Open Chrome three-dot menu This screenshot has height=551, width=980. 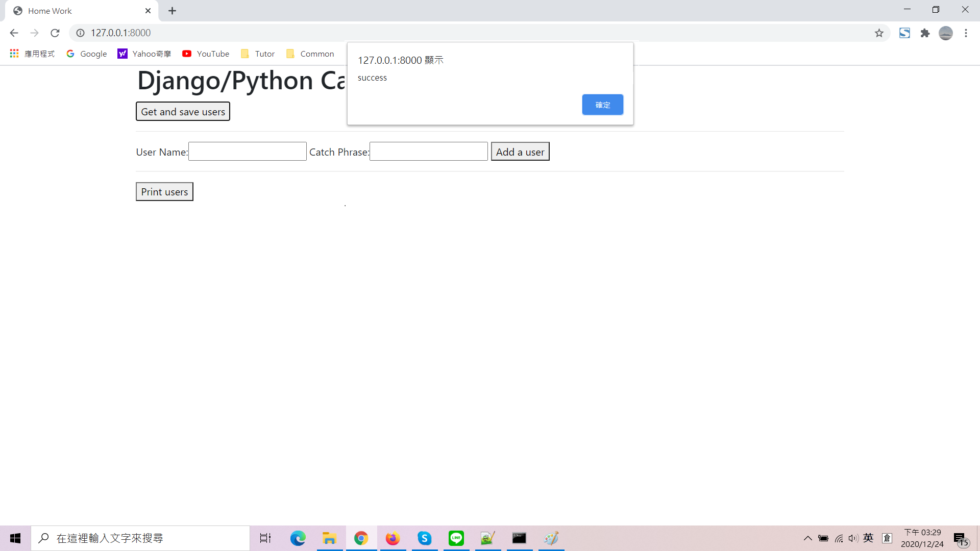(966, 33)
